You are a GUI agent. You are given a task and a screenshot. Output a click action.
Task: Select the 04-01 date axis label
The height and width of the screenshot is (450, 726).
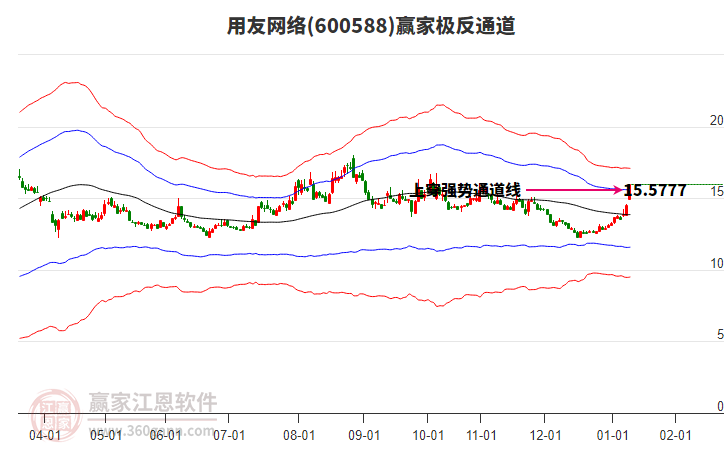[x=45, y=435]
